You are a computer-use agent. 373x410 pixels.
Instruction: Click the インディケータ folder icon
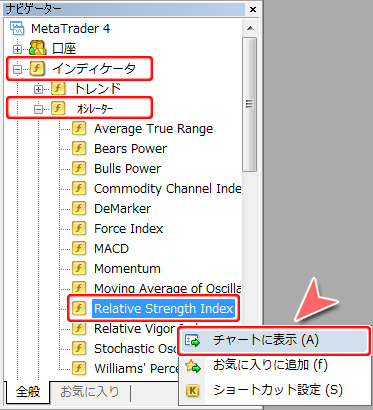37,69
